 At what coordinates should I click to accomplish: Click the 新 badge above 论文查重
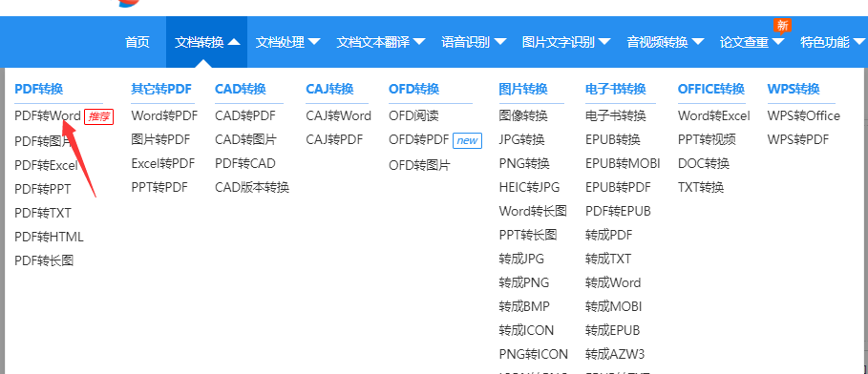[782, 26]
